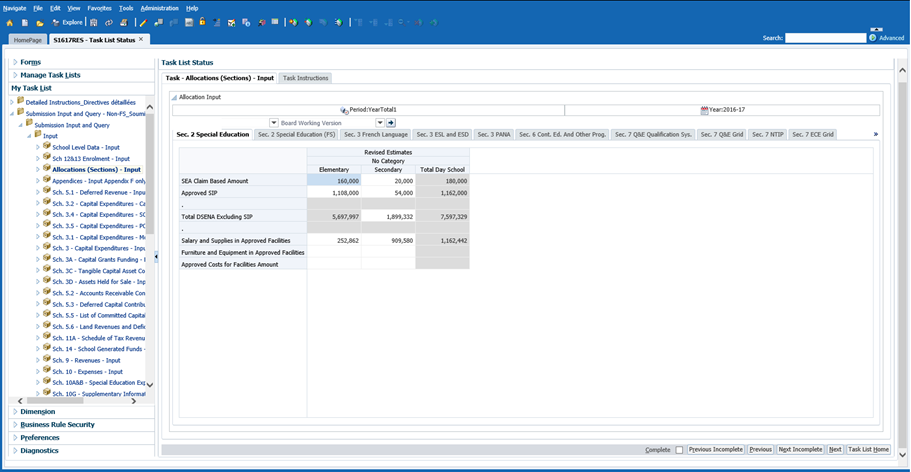Click the Next Incomplete button

[x=800, y=450]
